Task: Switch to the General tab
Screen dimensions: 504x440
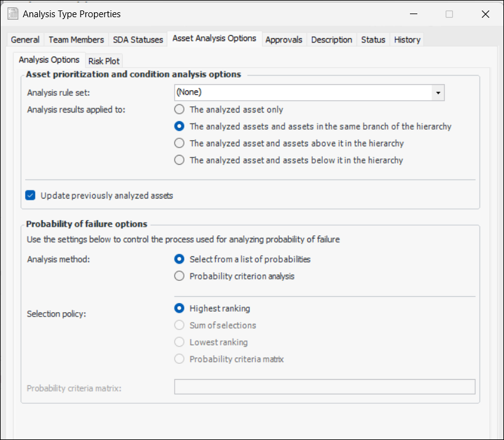Action: pyautogui.click(x=25, y=39)
